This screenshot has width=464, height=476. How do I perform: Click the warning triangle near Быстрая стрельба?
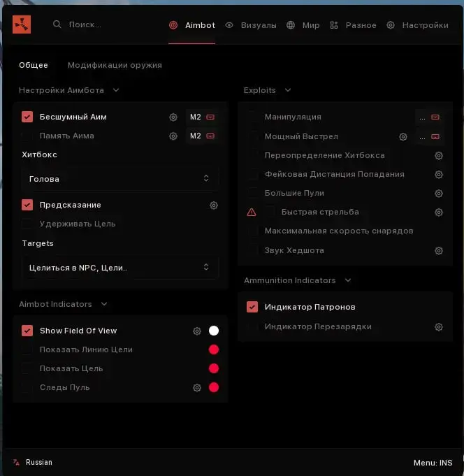(252, 212)
